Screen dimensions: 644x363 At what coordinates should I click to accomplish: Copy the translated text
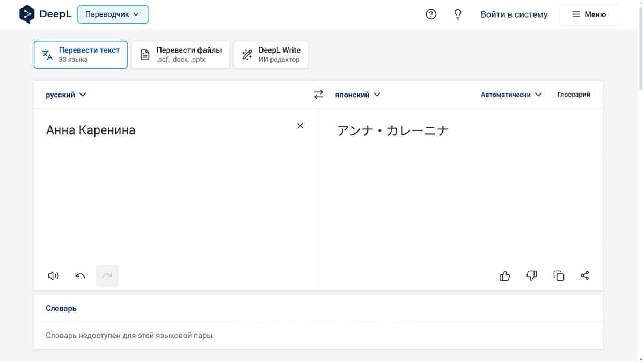click(x=559, y=276)
